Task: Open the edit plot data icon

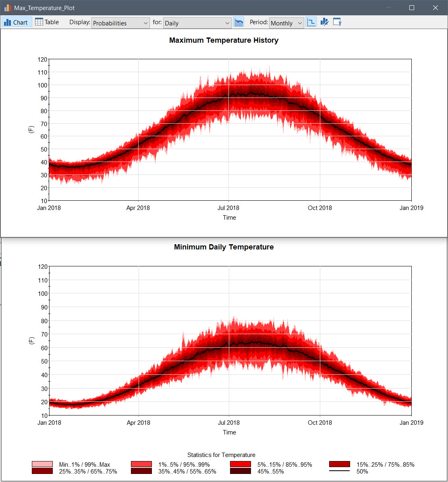Action: tap(325, 22)
